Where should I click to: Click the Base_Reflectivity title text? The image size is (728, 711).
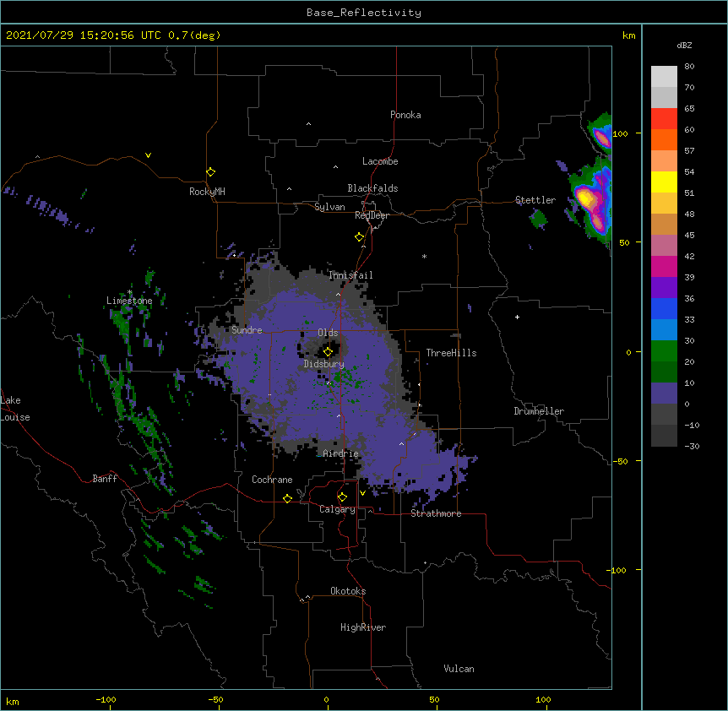point(364,13)
